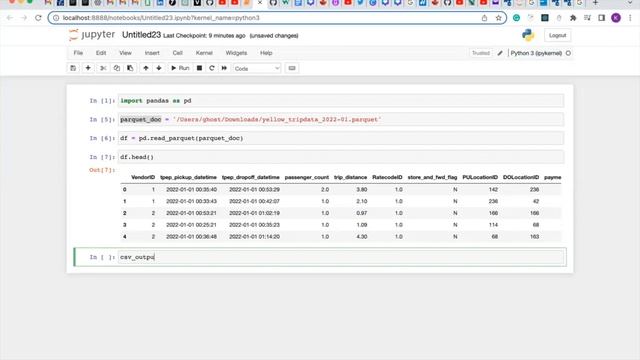This screenshot has width=640, height=360.
Task: Open a new browser tab
Action: [596, 3]
